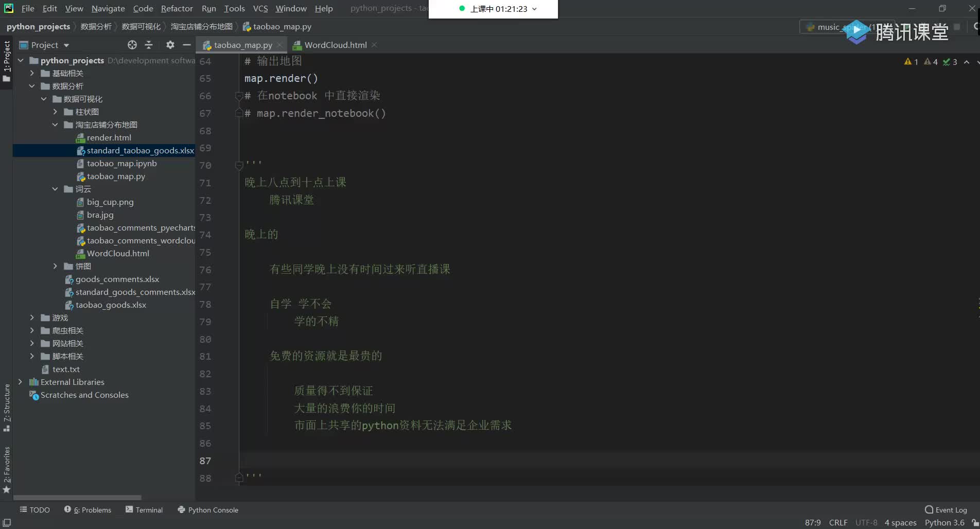Expand External Libraries node
The height and width of the screenshot is (529, 980).
click(21, 382)
